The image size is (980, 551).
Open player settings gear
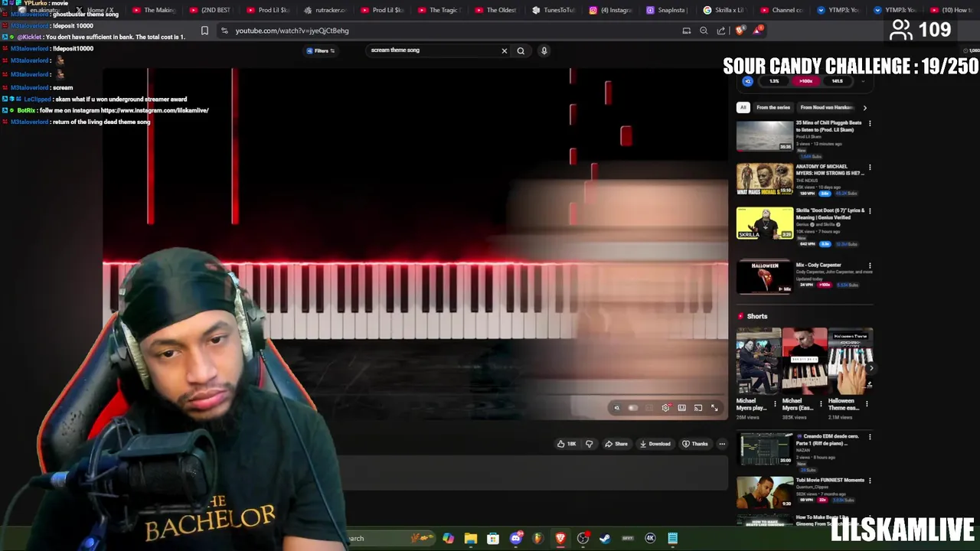tap(665, 408)
